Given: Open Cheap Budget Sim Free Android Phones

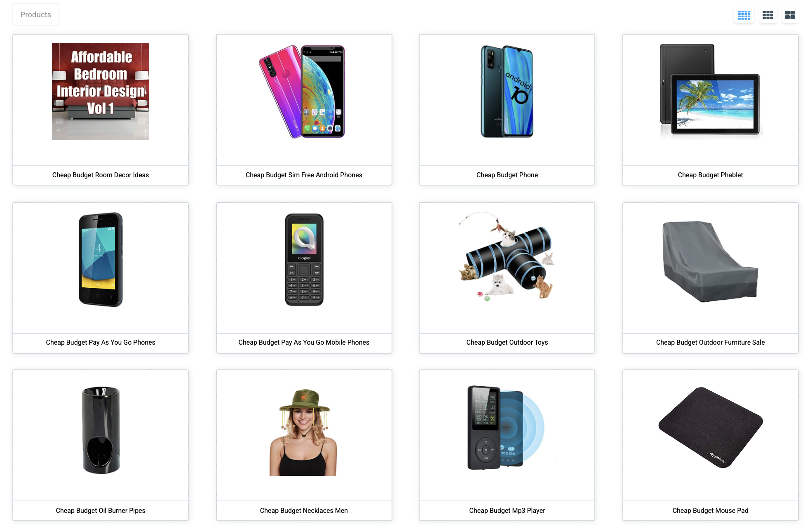Looking at the screenshot, I should click(x=304, y=175).
